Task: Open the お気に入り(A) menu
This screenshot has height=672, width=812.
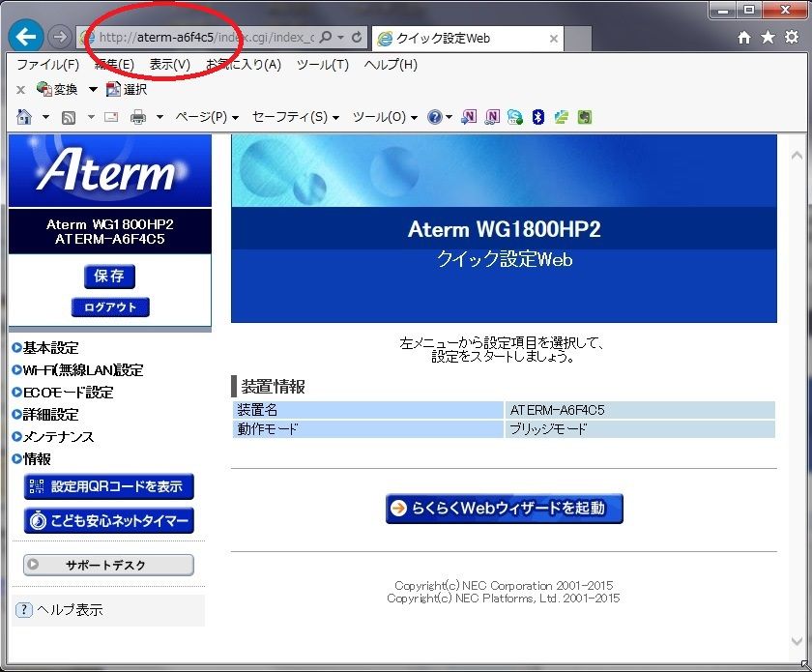Action: 244,64
